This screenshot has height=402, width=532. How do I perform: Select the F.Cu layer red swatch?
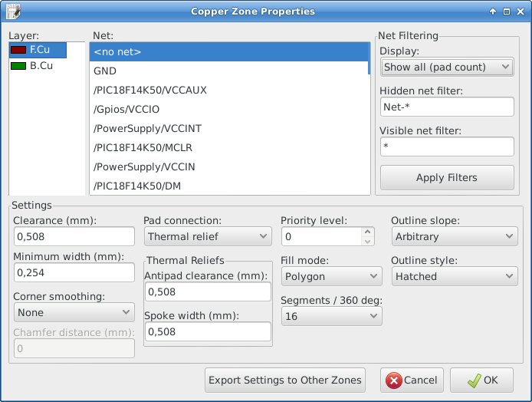[18, 51]
